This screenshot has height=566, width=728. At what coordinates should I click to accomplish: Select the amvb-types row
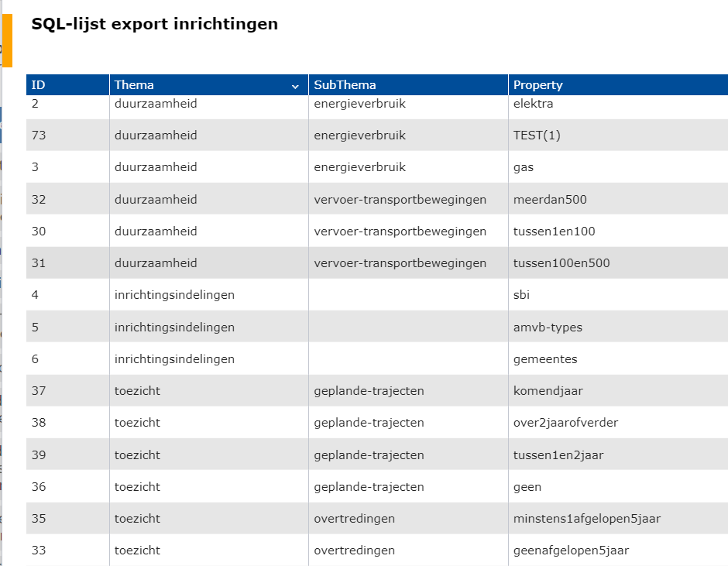coord(377,327)
